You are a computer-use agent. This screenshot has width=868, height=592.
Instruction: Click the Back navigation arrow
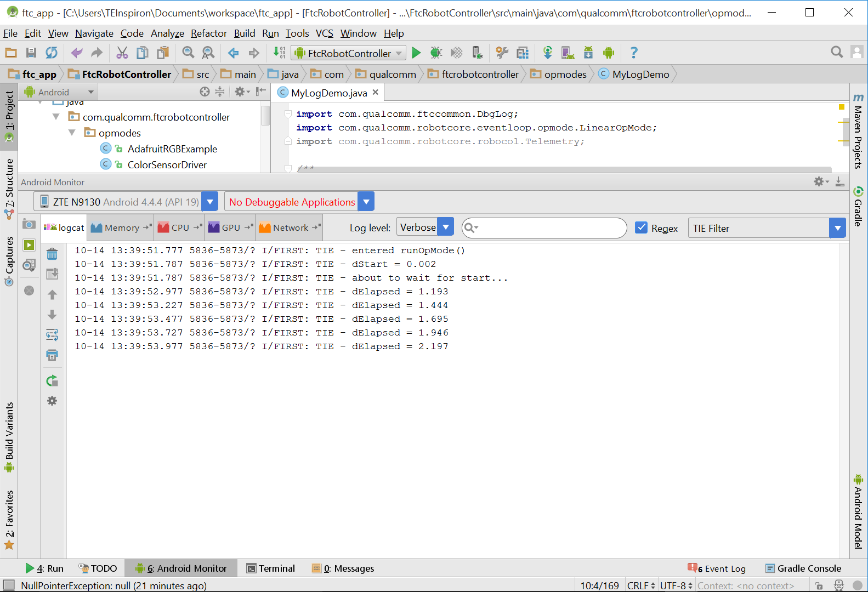click(234, 53)
